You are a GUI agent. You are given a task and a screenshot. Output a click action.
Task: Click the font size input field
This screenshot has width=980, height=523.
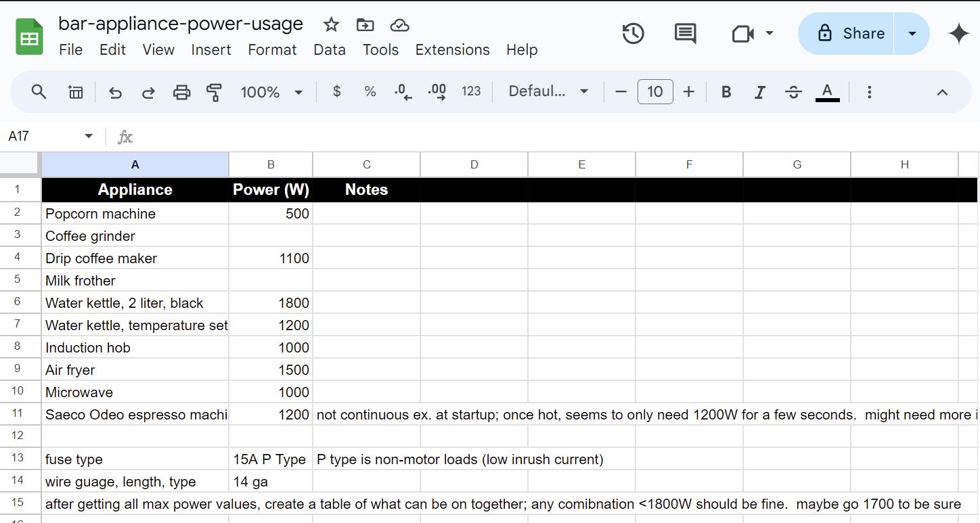coord(654,92)
